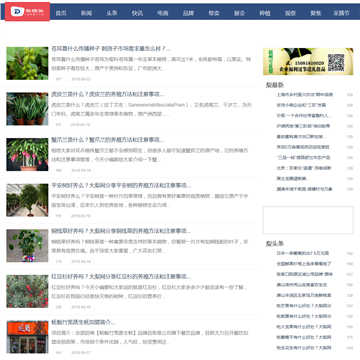The height and width of the screenshot is (360, 360).
Task: Open headline 吃芒果有什么好处
Action: pyautogui.click(x=304, y=306)
